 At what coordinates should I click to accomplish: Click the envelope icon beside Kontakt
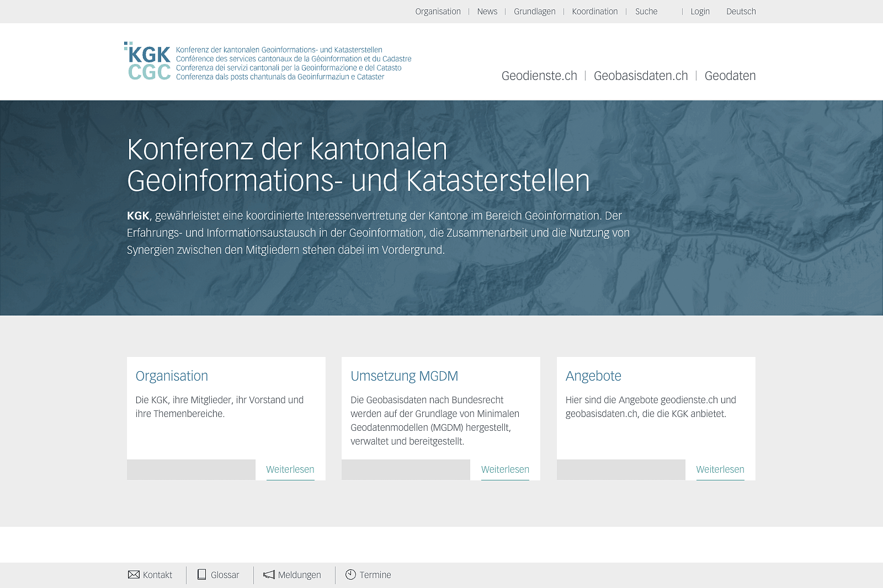(134, 575)
